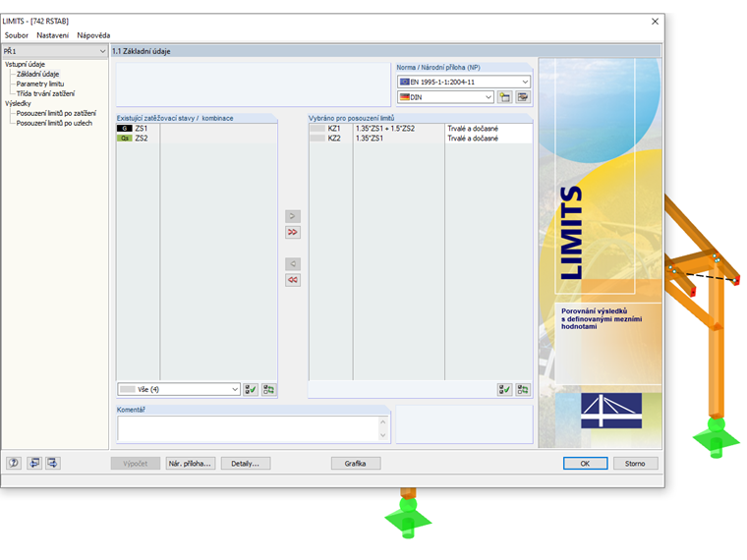Click the Nár. příloha... button
This screenshot has width=747, height=560.
point(190,464)
